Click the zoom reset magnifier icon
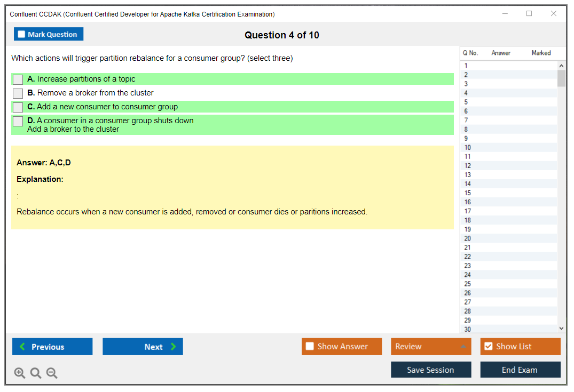This screenshot has width=574, height=392. tap(36, 373)
